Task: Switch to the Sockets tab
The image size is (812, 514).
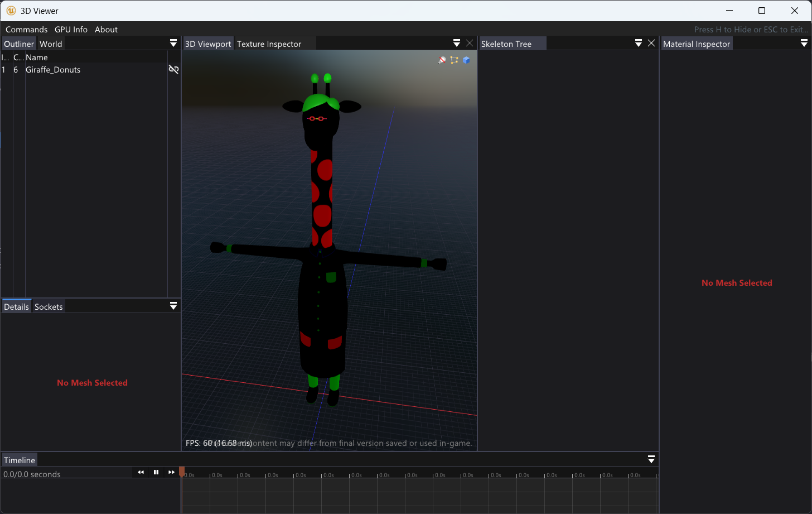Action: pyautogui.click(x=49, y=306)
